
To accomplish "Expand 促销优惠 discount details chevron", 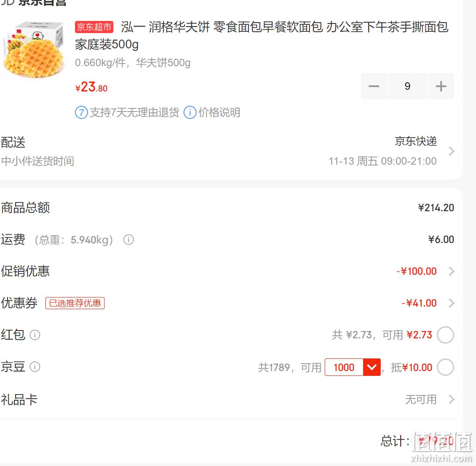I will click(x=452, y=271).
